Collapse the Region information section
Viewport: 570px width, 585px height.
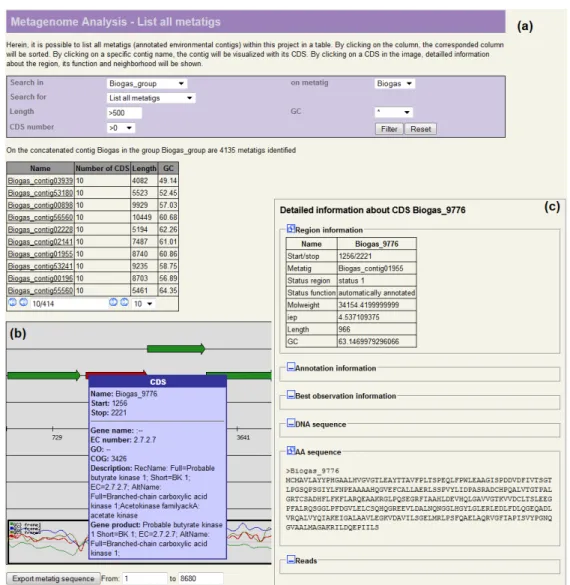[291, 228]
